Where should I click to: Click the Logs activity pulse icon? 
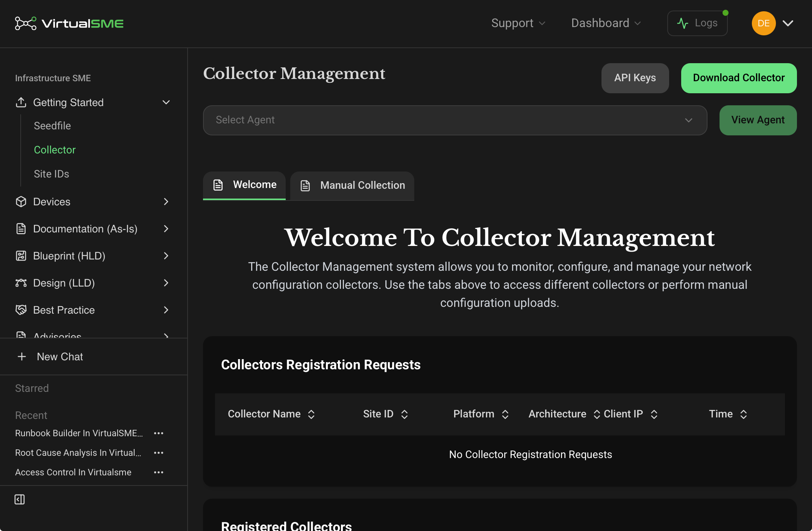(x=683, y=23)
